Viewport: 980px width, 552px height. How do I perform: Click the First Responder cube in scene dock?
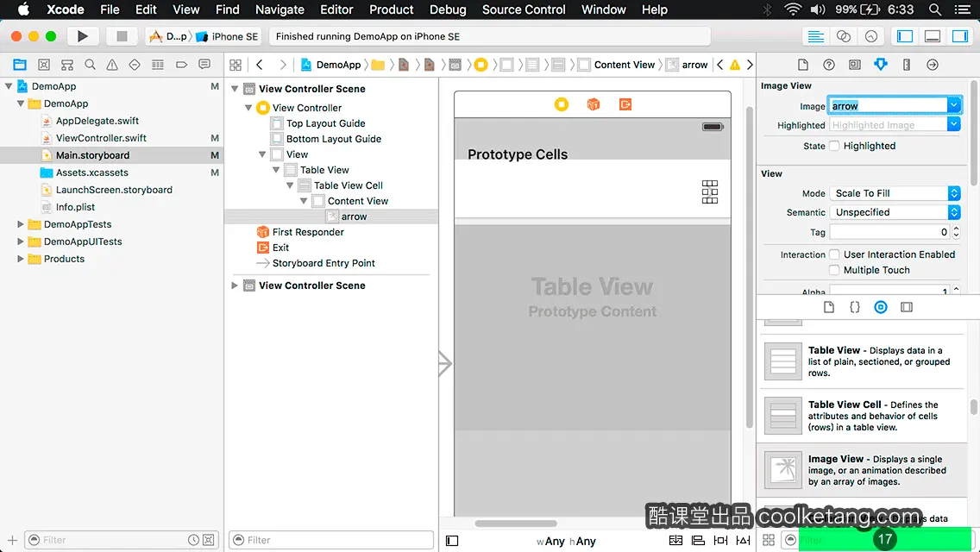click(594, 104)
